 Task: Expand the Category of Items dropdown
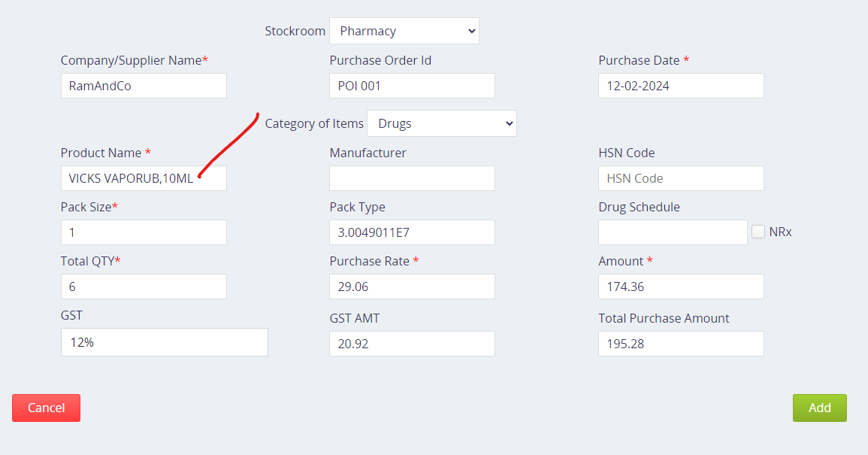(x=441, y=123)
